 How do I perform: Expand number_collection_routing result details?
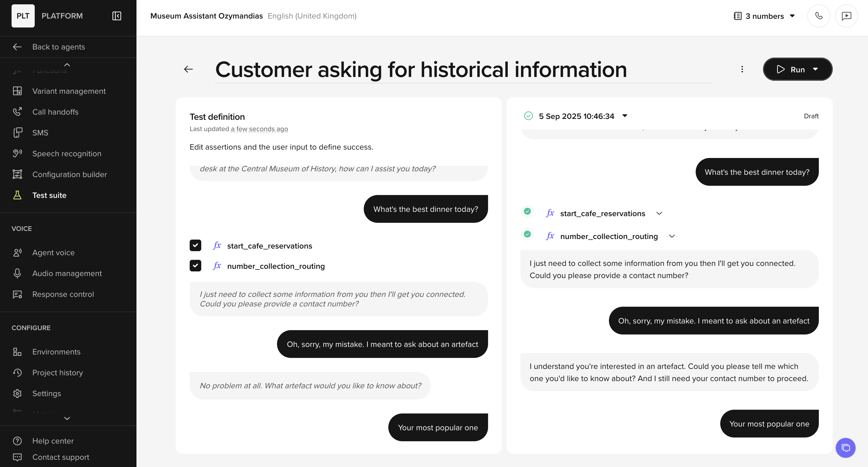pyautogui.click(x=672, y=236)
